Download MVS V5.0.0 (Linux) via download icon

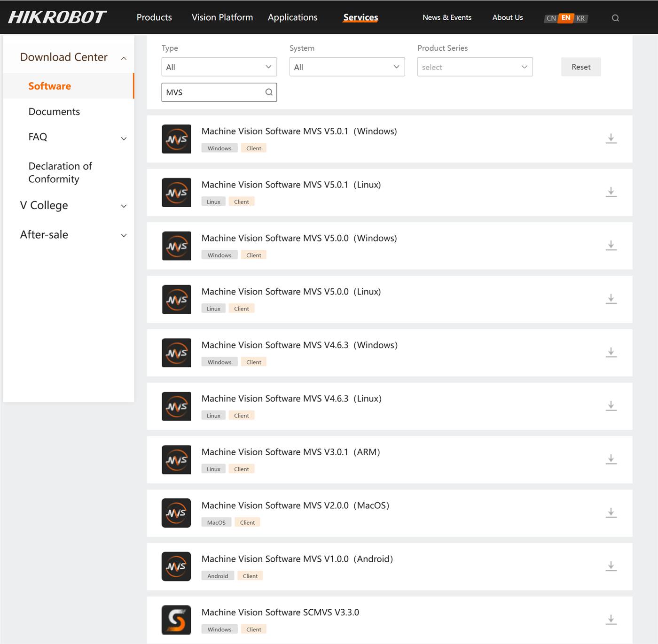tap(611, 299)
